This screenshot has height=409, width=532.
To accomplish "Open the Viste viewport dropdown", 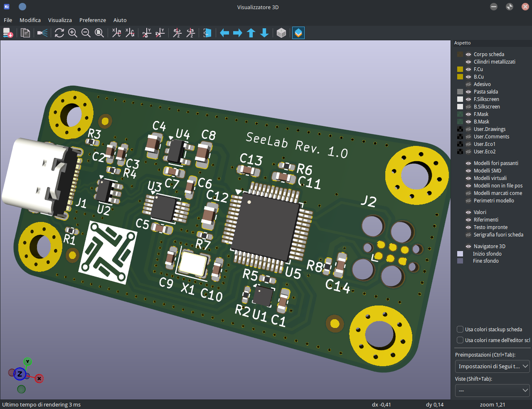I will point(493,390).
